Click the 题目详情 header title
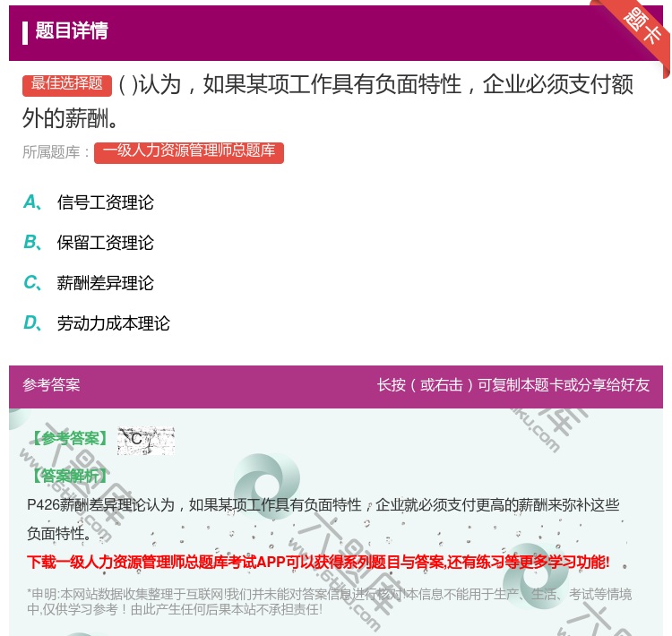The height and width of the screenshot is (636, 672). [x=72, y=30]
